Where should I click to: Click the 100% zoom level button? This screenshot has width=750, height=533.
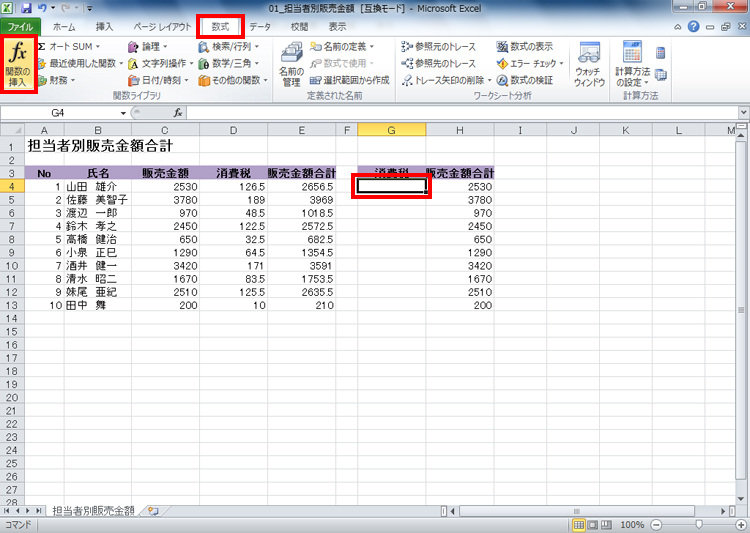pos(632,525)
